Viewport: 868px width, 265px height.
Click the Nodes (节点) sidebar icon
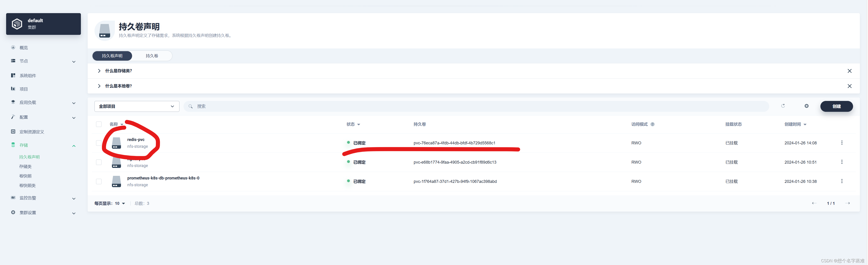click(x=13, y=61)
